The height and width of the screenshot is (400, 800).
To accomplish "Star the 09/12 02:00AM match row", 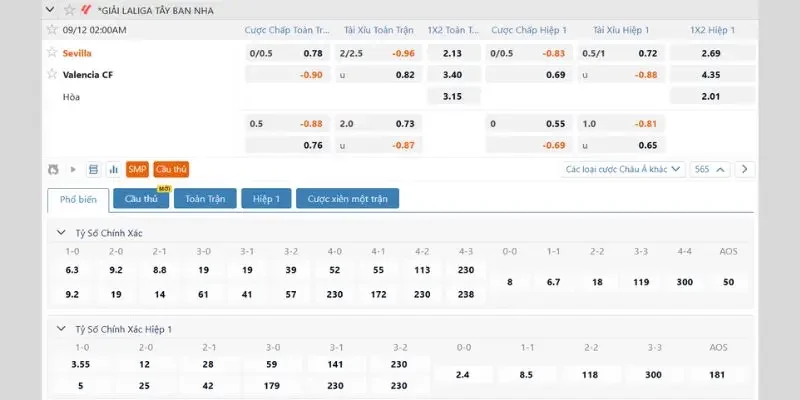I will pyautogui.click(x=52, y=30).
